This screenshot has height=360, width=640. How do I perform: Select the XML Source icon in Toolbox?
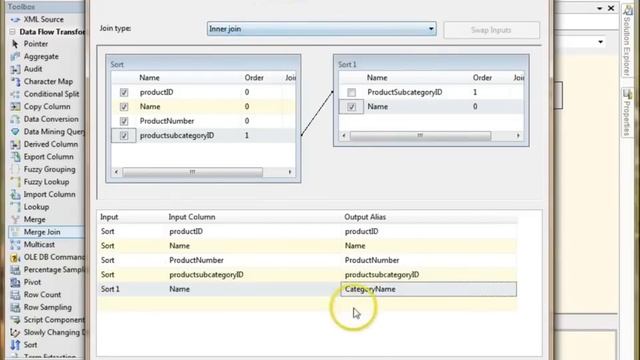[15, 19]
